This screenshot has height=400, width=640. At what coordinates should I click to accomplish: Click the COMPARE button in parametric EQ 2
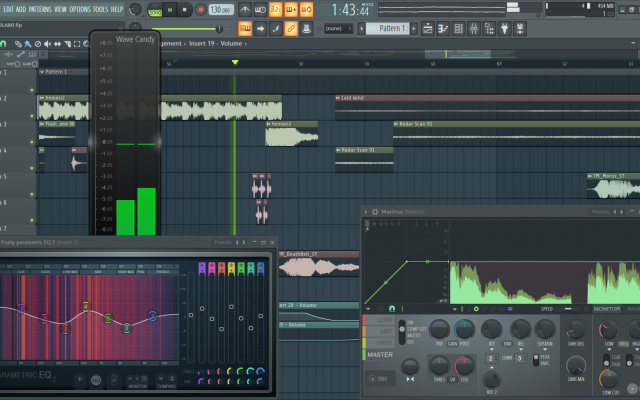tap(166, 381)
